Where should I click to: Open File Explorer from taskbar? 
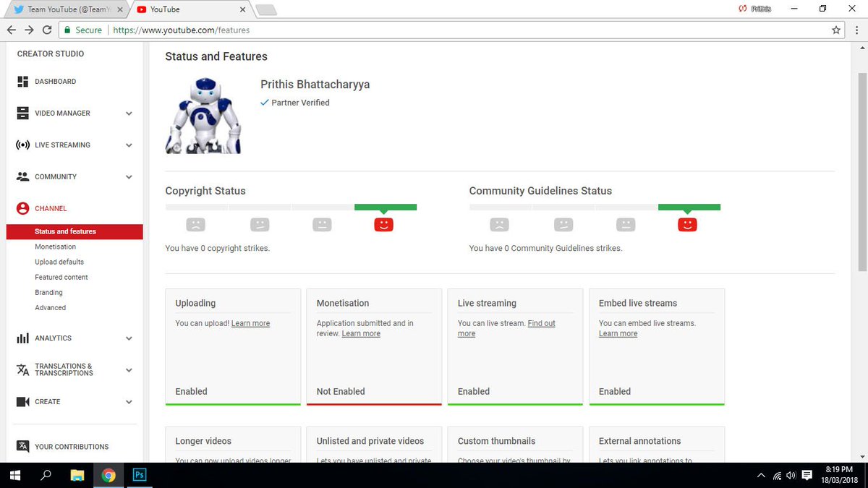tap(77, 475)
